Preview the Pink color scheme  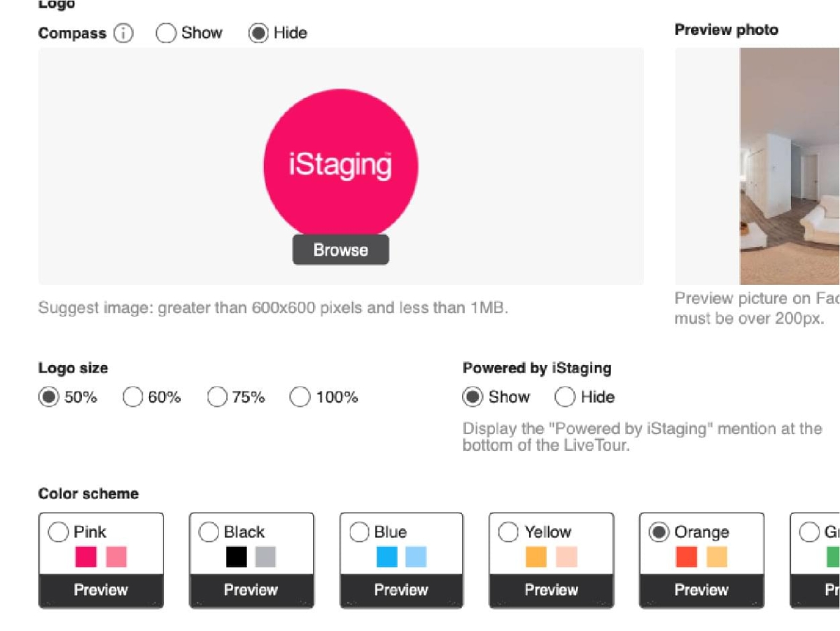(101, 590)
